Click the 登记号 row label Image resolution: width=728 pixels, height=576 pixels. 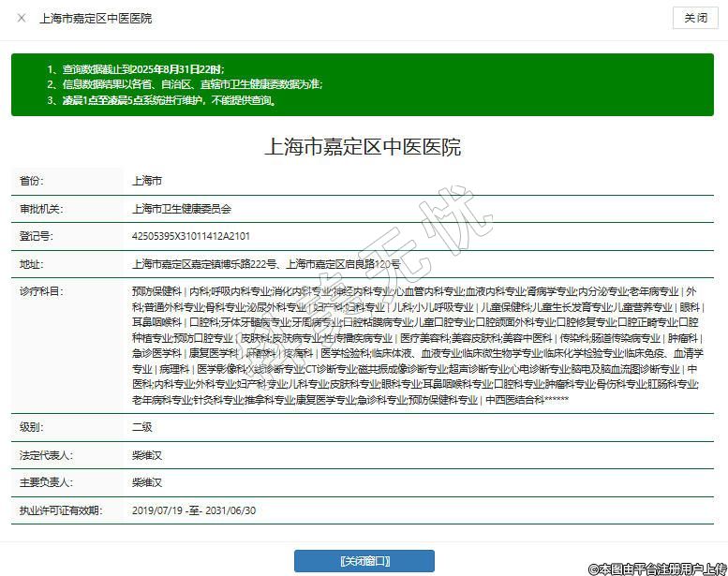point(36,237)
